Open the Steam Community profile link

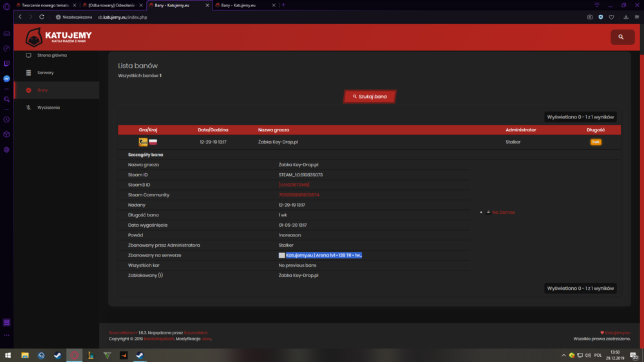[299, 195]
